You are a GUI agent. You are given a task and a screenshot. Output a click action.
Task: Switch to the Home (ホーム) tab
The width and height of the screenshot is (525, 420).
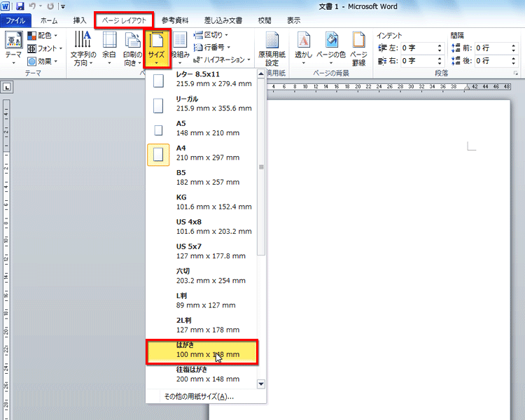tap(49, 20)
